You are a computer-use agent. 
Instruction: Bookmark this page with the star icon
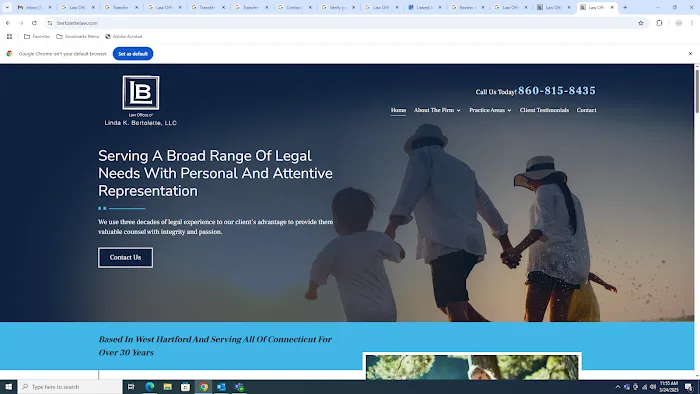click(641, 23)
